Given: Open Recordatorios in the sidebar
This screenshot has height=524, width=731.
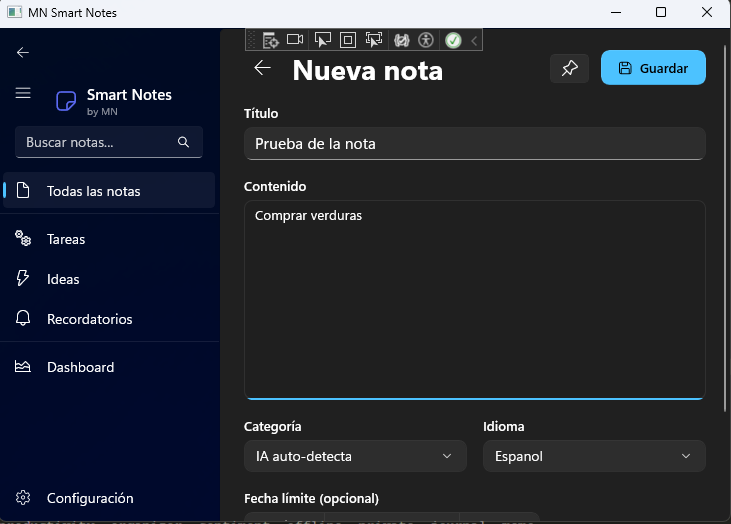Looking at the screenshot, I should pos(109,319).
